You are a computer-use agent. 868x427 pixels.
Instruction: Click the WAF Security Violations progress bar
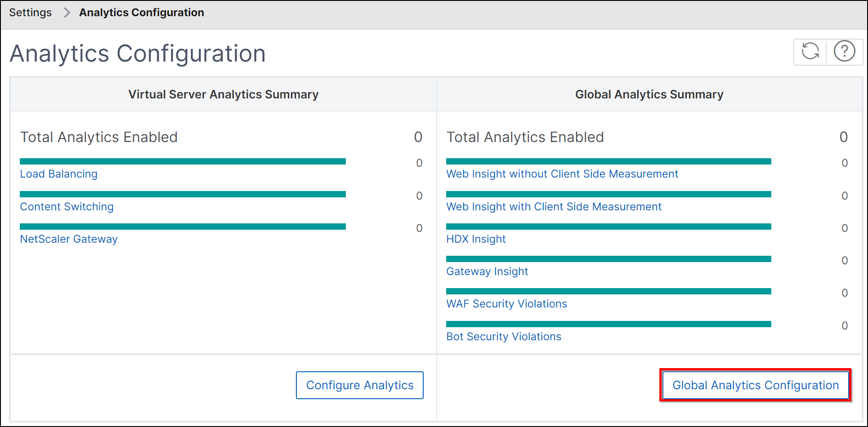(x=608, y=291)
